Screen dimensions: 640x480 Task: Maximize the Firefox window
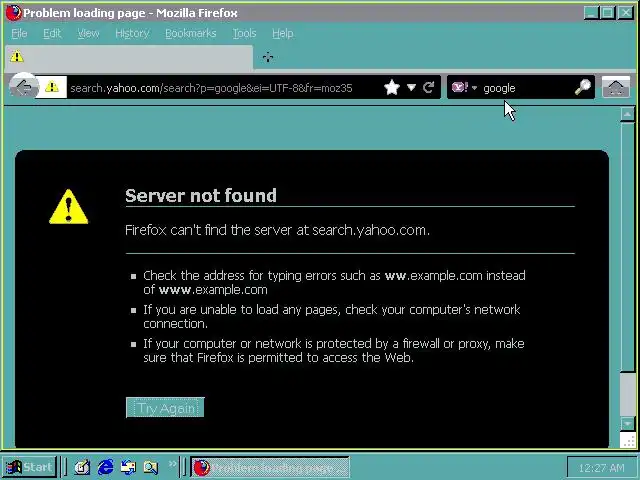pyautogui.click(x=608, y=13)
